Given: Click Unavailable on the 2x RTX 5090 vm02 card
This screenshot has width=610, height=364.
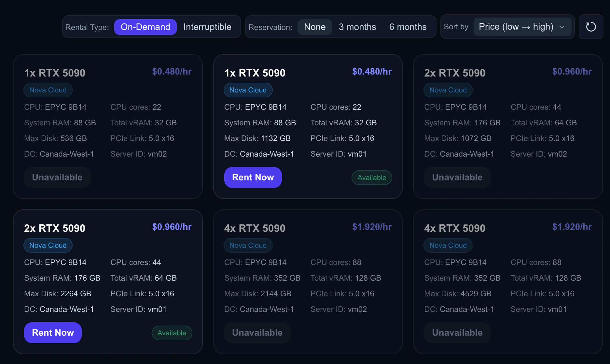Looking at the screenshot, I should [457, 177].
